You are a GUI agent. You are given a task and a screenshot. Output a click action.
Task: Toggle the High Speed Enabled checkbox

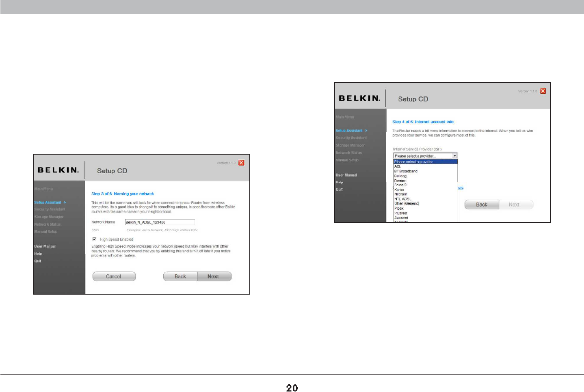click(x=94, y=239)
